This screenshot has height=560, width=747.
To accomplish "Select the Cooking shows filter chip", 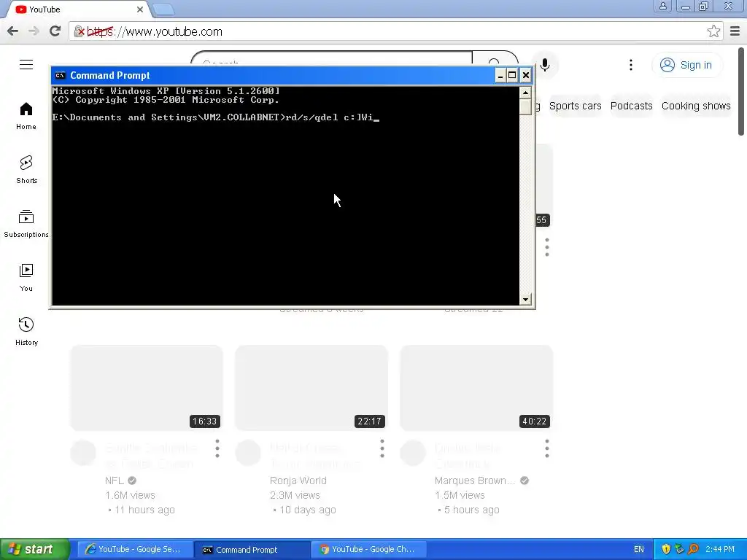I will tap(695, 106).
